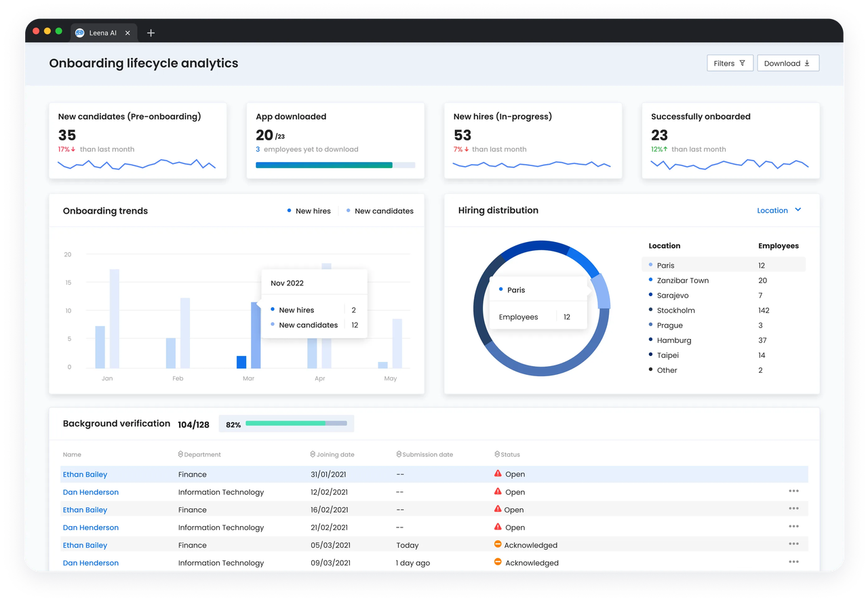This screenshot has height=602, width=868.
Task: Select the Sarajevo location row
Action: [723, 295]
